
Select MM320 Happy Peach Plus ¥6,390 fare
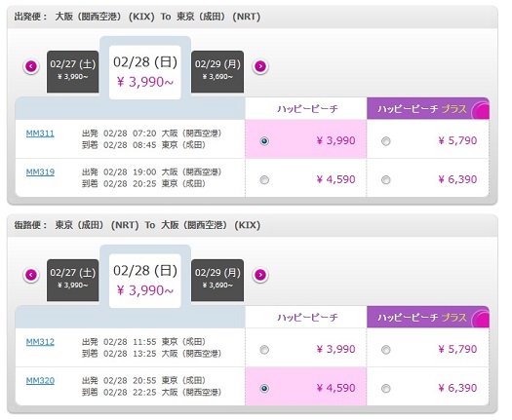(x=386, y=389)
